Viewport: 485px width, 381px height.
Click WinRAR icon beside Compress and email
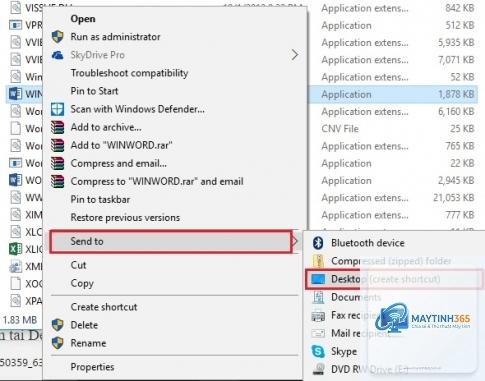point(57,163)
